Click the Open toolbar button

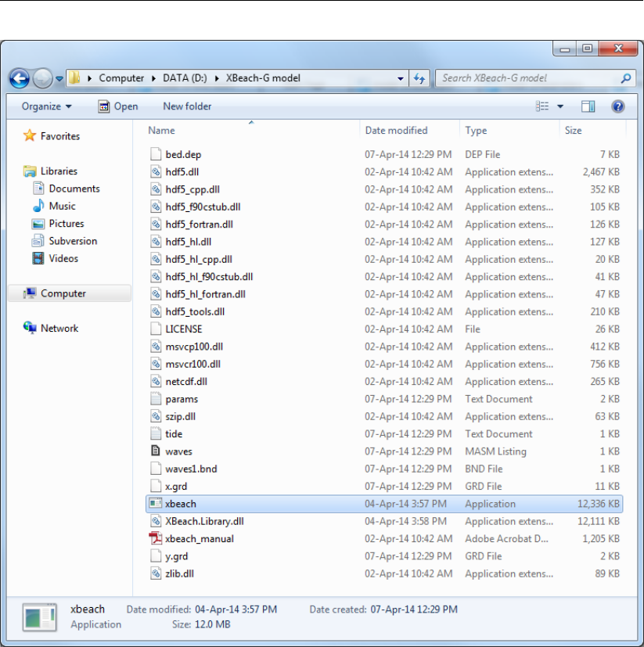[118, 106]
